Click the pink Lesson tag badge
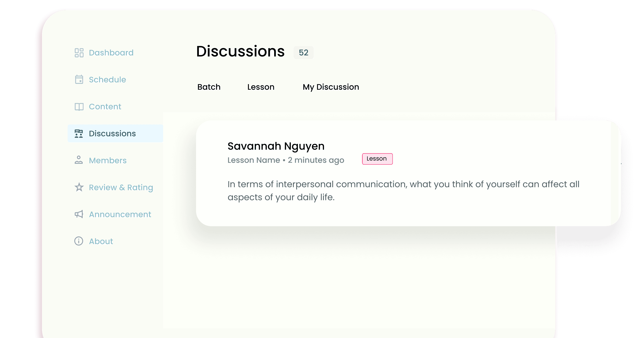Viewport: 644px width, 338px height. click(x=377, y=159)
